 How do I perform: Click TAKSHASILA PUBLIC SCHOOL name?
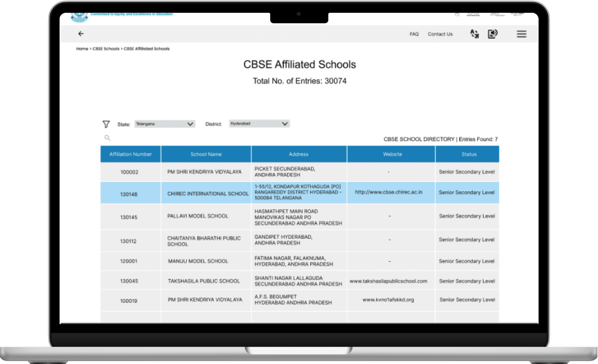point(204,281)
